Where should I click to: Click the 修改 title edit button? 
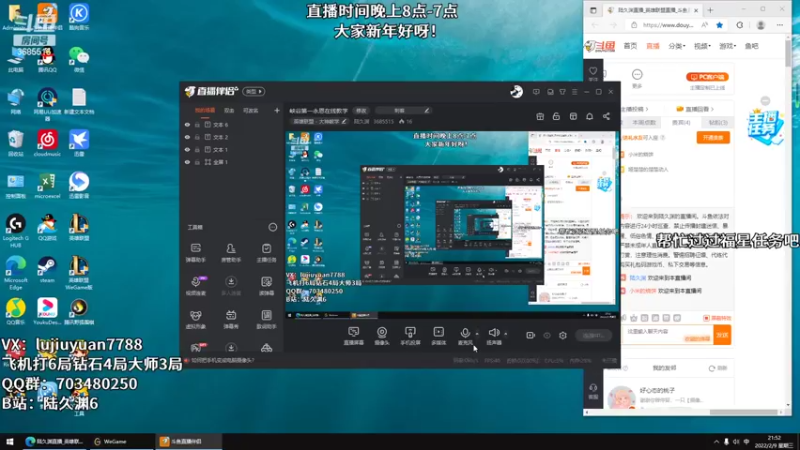[361, 111]
